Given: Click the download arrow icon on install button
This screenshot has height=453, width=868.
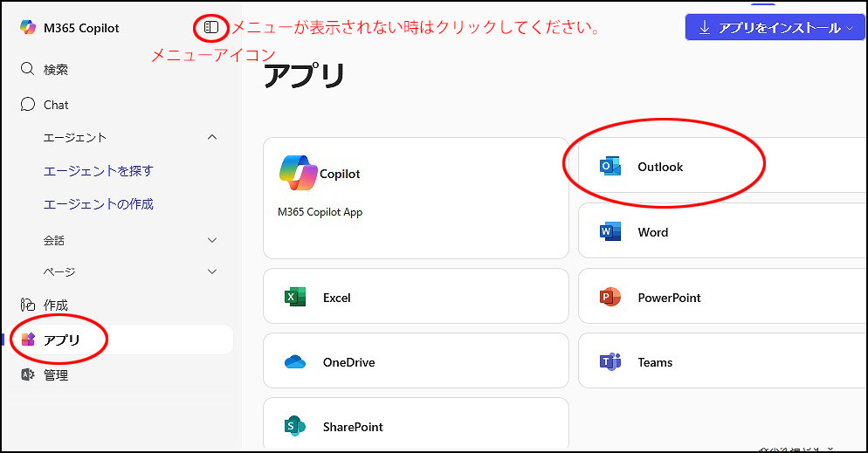Looking at the screenshot, I should pyautogui.click(x=704, y=28).
